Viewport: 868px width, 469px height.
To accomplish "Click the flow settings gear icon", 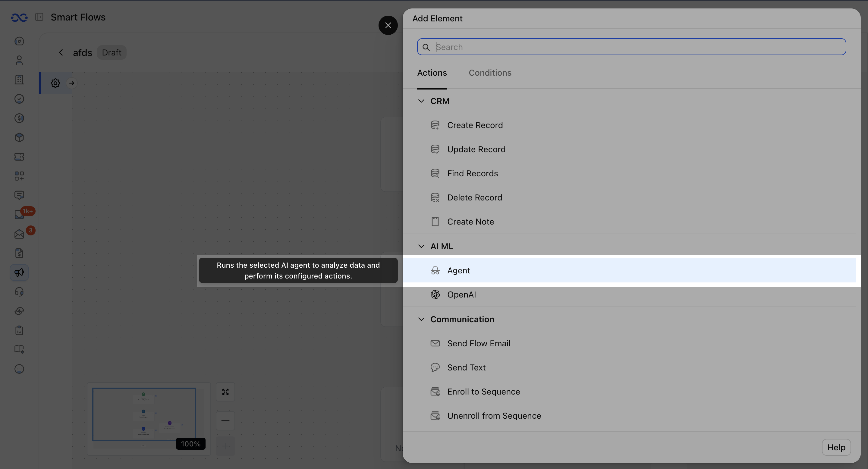I will coord(55,83).
